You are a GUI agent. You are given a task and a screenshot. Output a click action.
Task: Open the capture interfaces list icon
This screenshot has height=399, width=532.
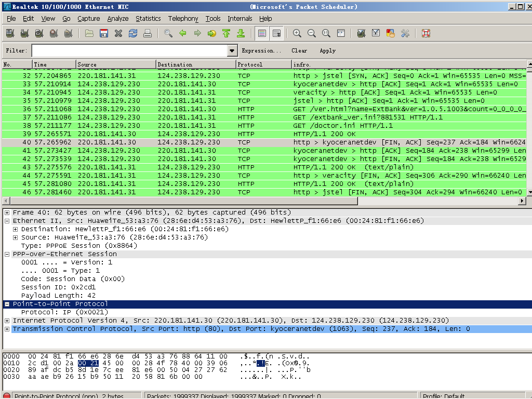pos(10,33)
